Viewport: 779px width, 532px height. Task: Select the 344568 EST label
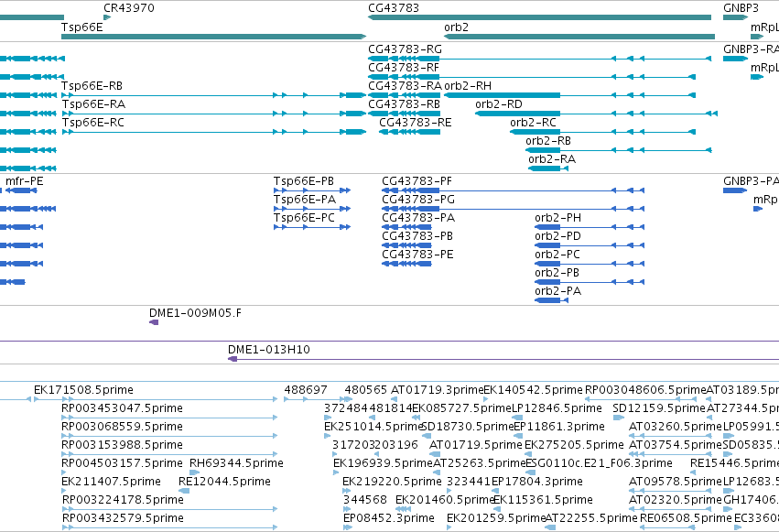click(365, 501)
